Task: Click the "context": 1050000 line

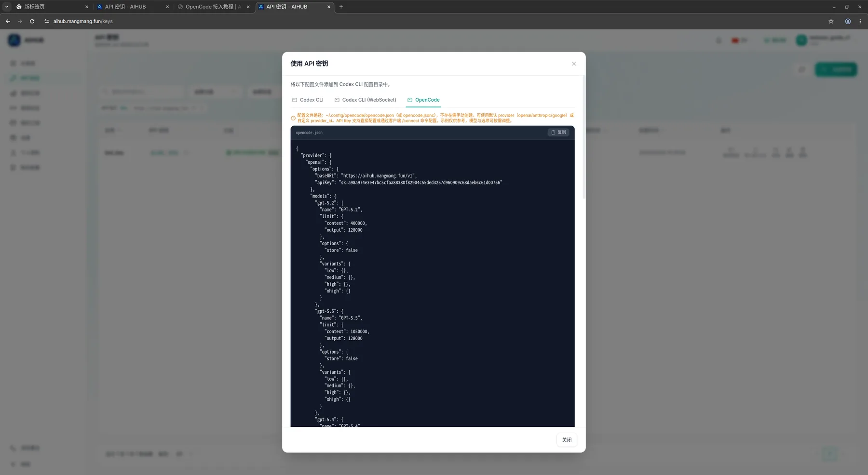Action: click(347, 331)
